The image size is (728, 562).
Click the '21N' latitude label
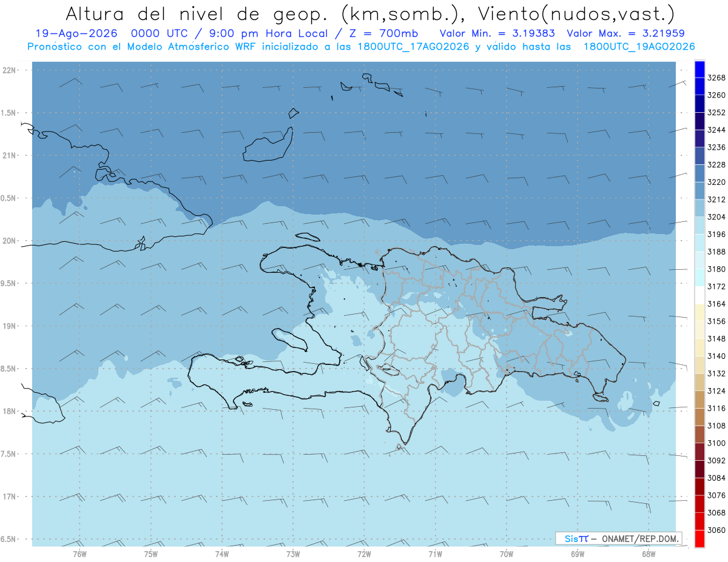pos(9,155)
